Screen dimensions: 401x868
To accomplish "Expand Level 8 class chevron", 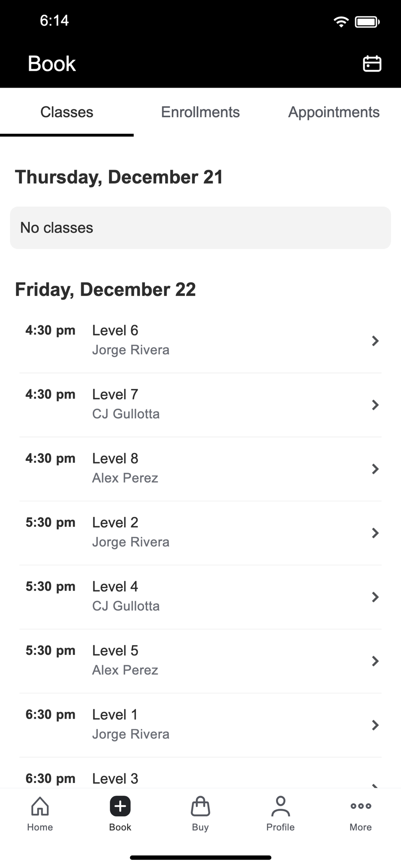I will point(375,469).
